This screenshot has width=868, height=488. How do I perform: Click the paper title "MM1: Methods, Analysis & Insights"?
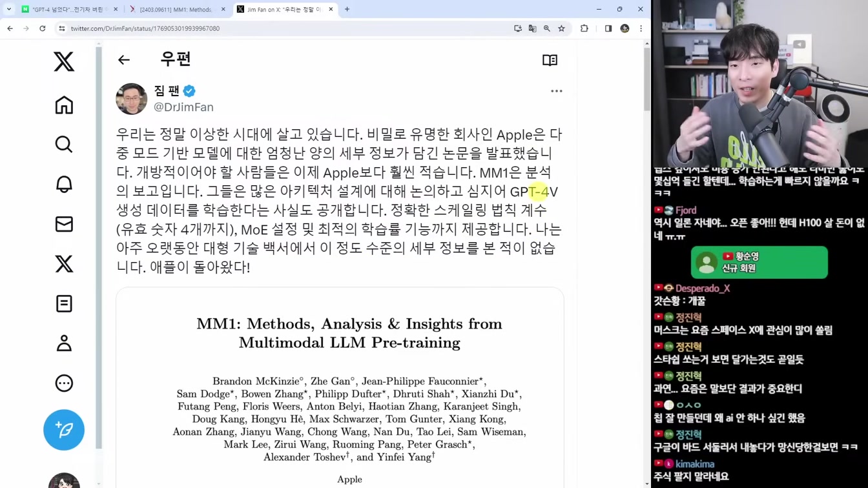pos(349,333)
